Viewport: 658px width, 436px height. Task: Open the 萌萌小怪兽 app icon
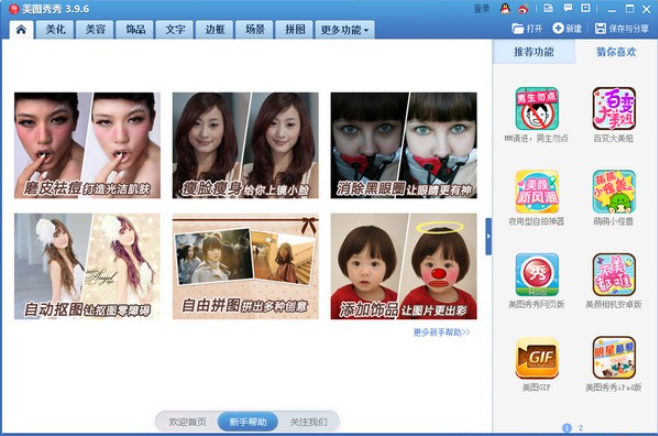click(614, 192)
